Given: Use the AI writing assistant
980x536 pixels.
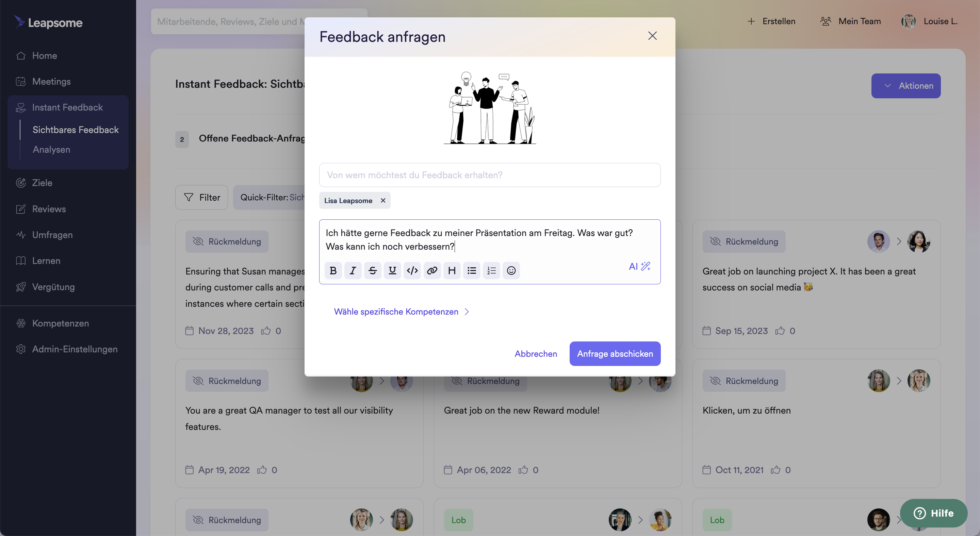Looking at the screenshot, I should click(x=639, y=266).
